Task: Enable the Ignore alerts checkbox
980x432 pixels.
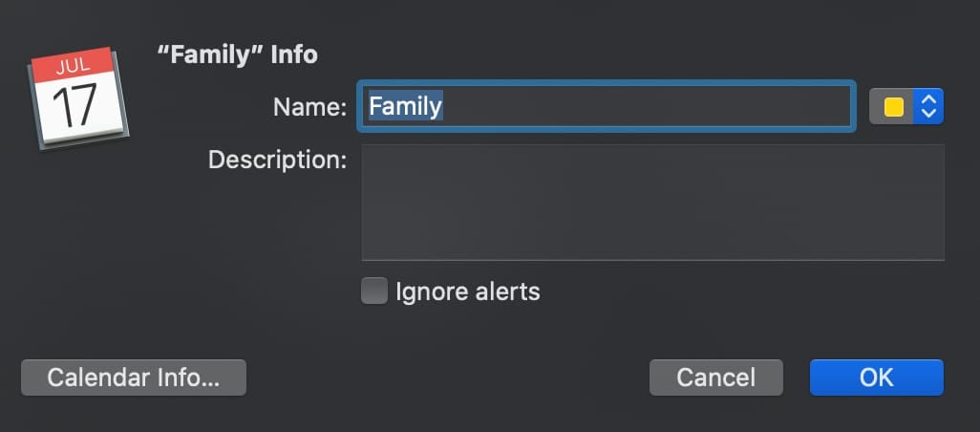Action: pos(374,291)
